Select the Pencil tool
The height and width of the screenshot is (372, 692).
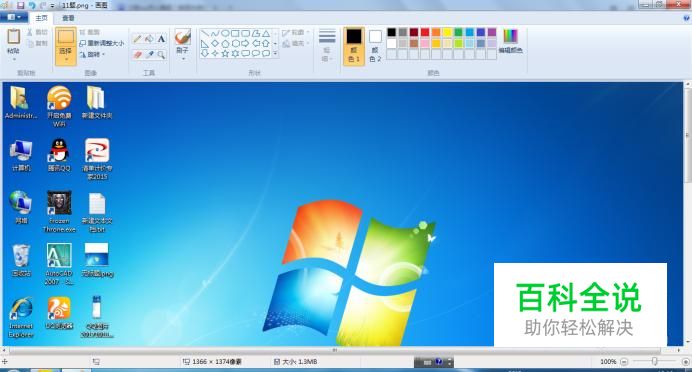137,39
